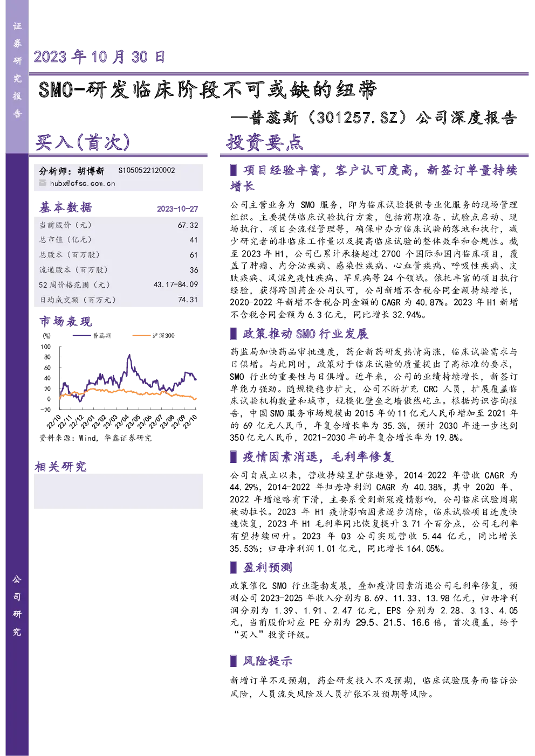Click the 盈利预测 heading
Viewport: 535px width, 756px height.
pyautogui.click(x=267, y=567)
